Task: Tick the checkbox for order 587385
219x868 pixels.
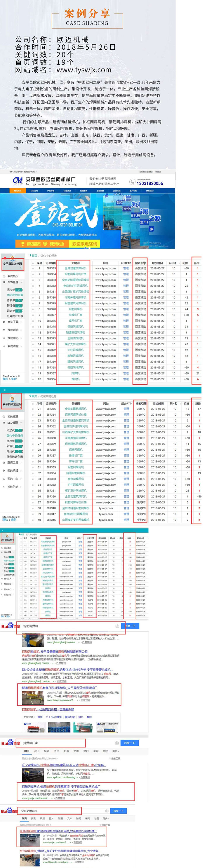Action: 33,269
